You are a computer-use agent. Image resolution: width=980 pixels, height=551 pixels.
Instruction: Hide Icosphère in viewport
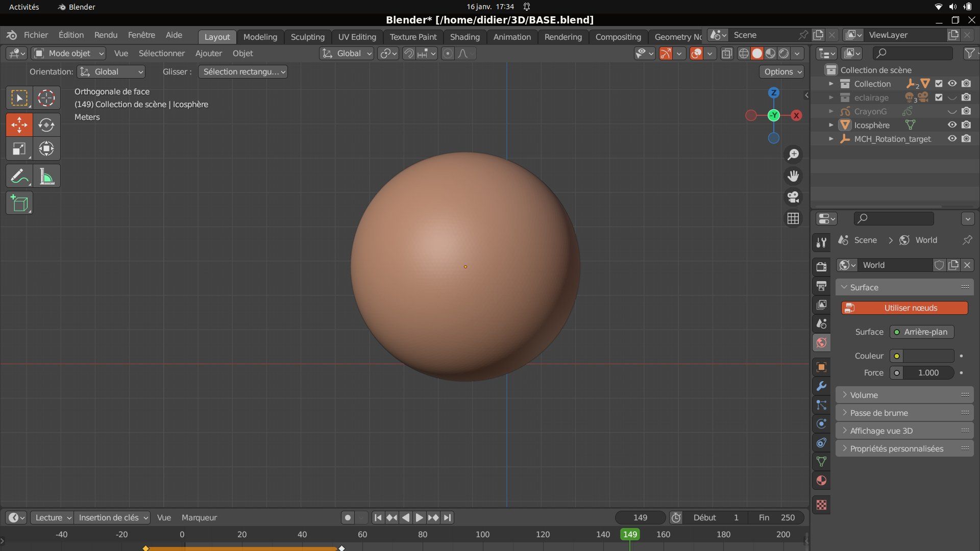952,125
